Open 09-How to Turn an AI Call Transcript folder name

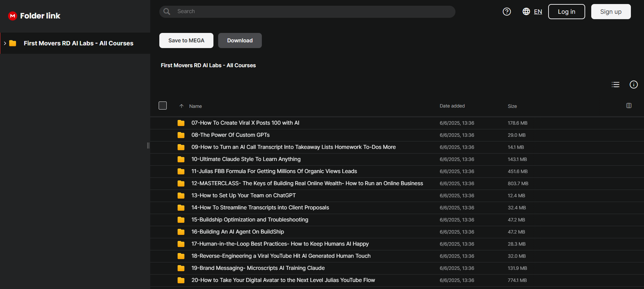coord(293,147)
